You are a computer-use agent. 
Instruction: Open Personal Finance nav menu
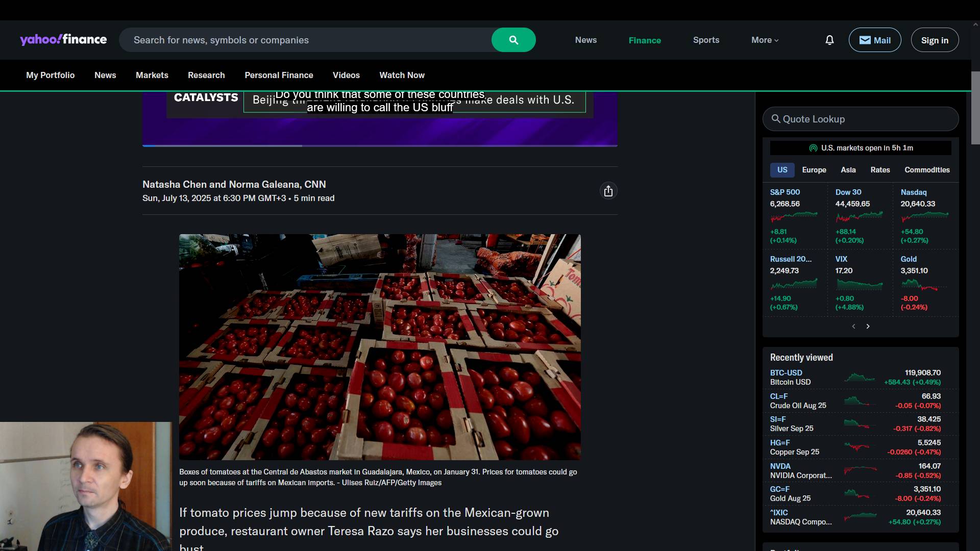pyautogui.click(x=279, y=75)
